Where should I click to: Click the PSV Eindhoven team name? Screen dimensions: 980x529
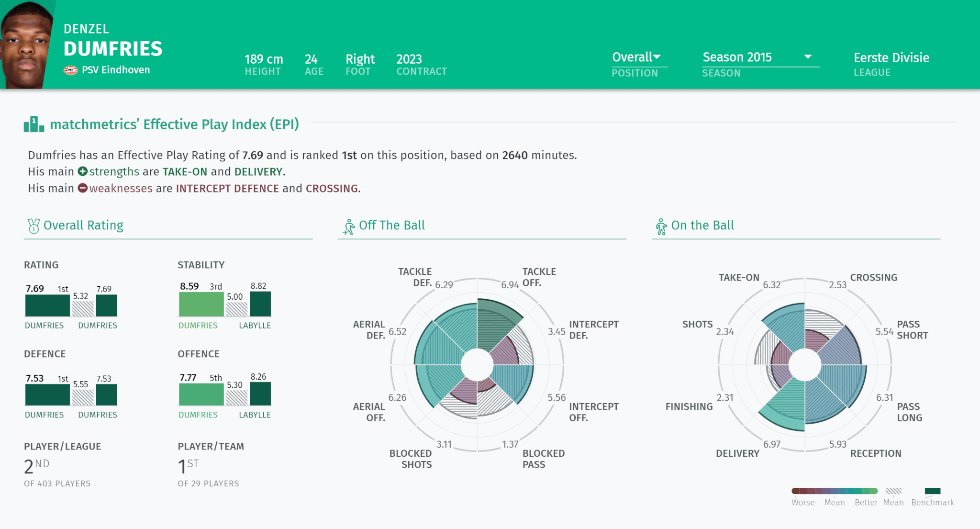click(x=116, y=70)
